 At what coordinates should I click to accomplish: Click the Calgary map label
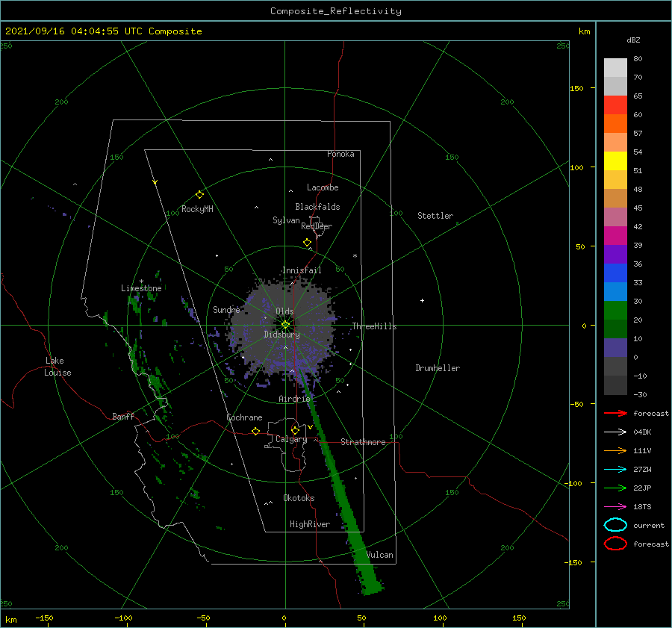coord(291,439)
